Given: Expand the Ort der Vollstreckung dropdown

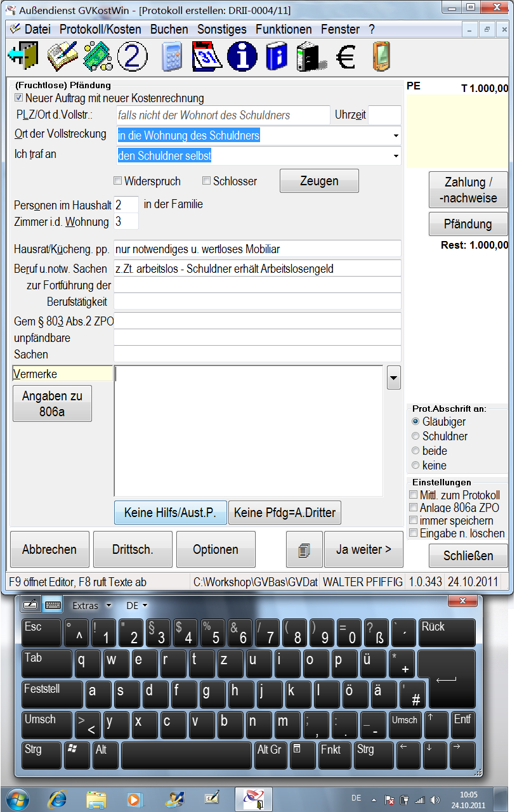Looking at the screenshot, I should click(x=396, y=136).
